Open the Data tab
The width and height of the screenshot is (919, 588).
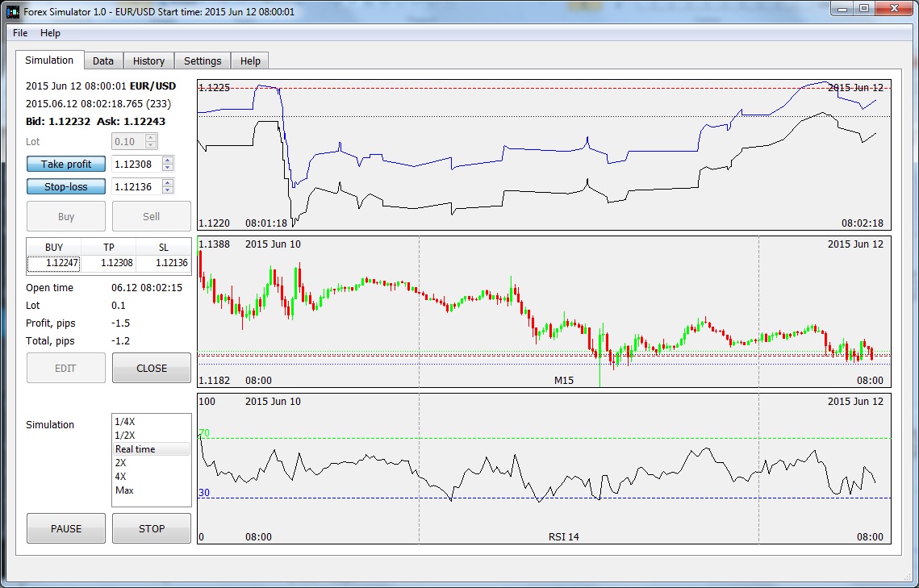pyautogui.click(x=103, y=61)
